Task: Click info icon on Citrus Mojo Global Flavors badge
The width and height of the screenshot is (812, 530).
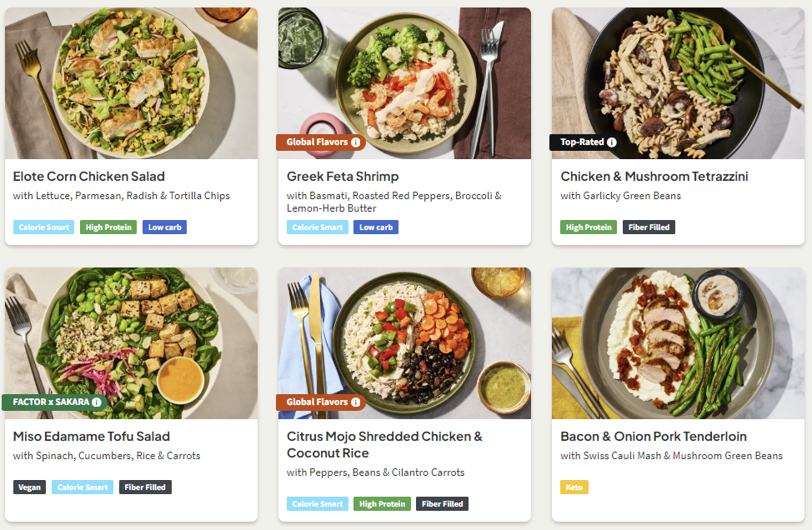Action: 356,402
